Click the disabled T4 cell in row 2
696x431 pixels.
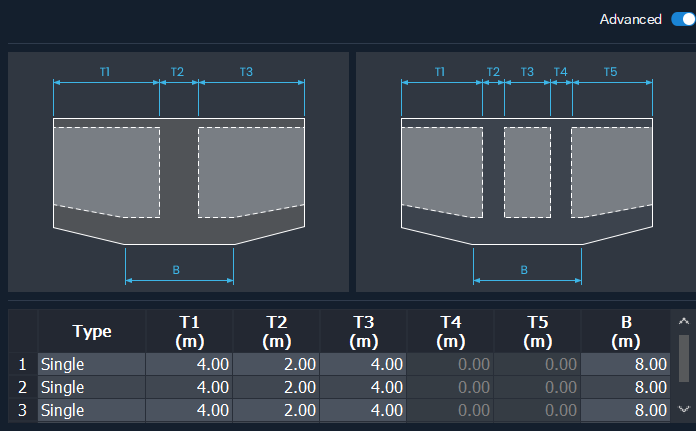pos(450,388)
